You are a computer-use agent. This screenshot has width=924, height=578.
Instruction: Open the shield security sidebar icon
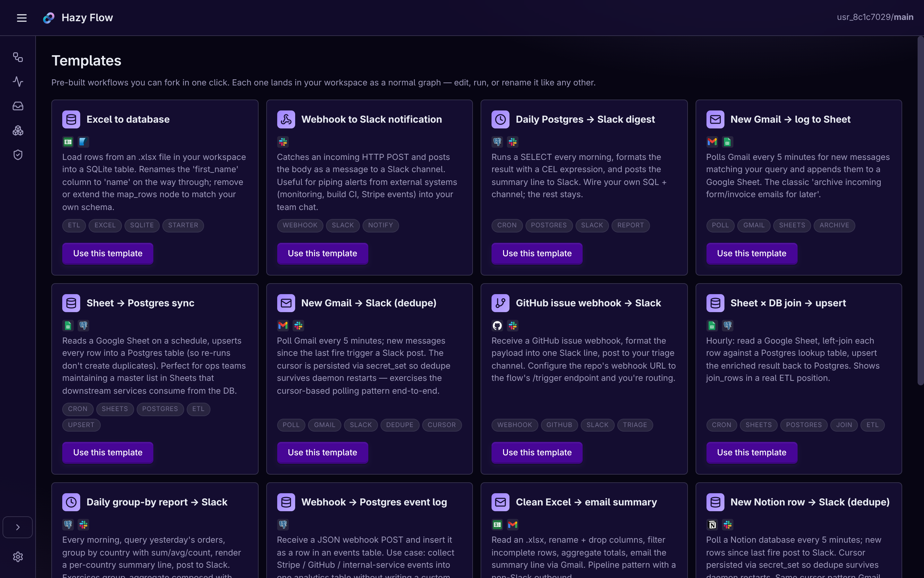pyautogui.click(x=18, y=155)
